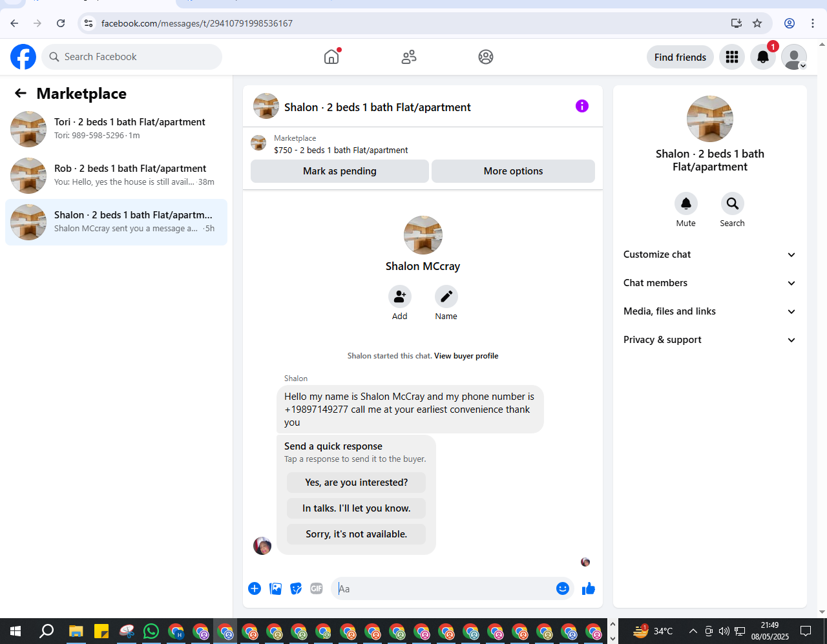Send a thumbs up like

point(588,588)
